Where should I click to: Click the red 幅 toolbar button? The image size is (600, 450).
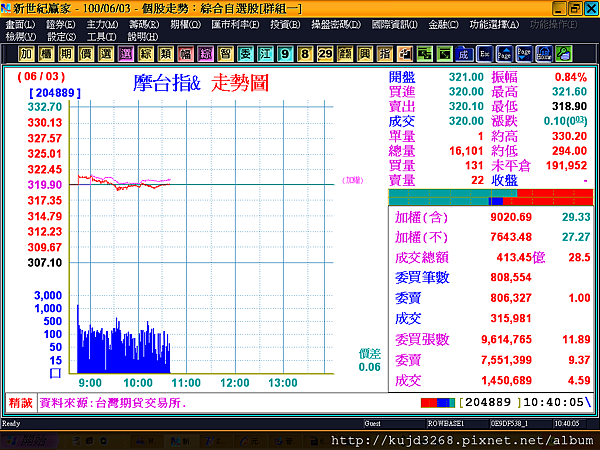185,54
